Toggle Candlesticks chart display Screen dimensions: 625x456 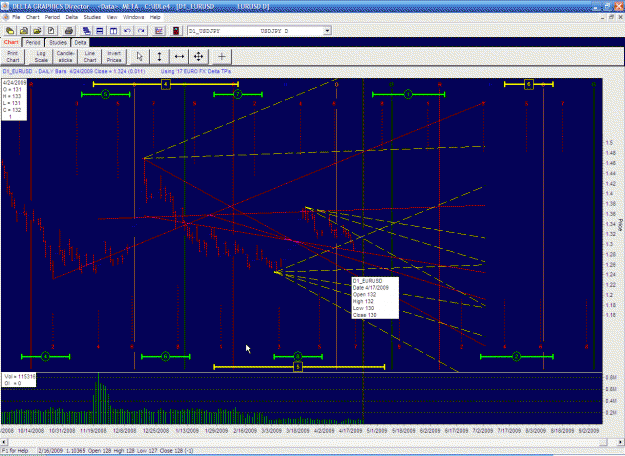coord(65,57)
